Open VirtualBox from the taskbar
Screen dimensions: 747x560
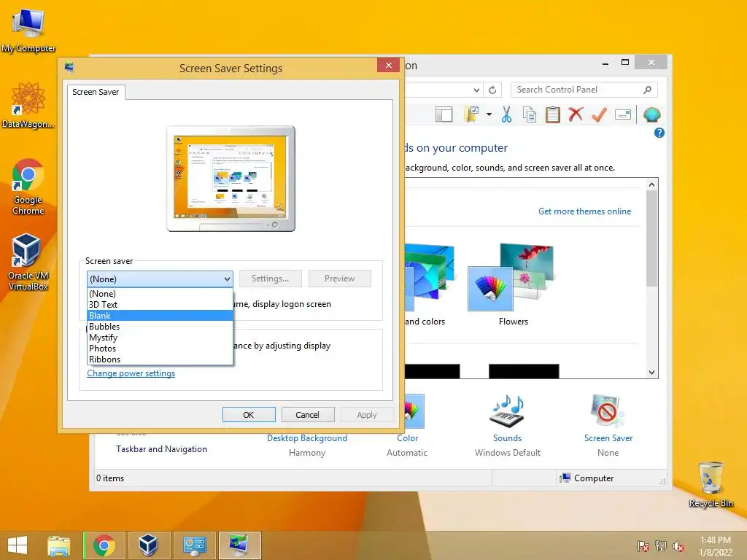tap(148, 545)
